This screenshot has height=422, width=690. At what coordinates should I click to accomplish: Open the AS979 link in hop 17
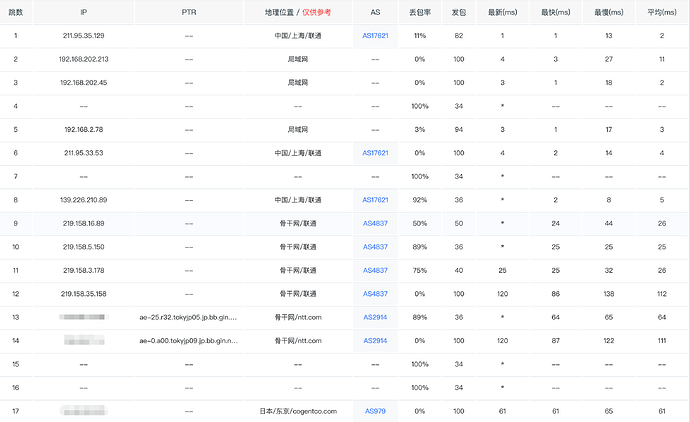click(375, 411)
